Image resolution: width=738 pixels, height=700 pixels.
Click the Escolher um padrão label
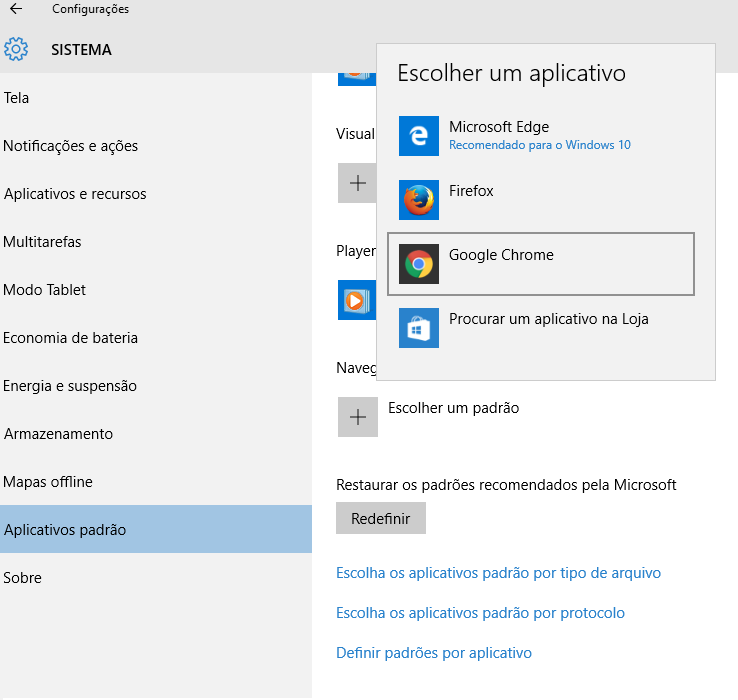(x=454, y=408)
